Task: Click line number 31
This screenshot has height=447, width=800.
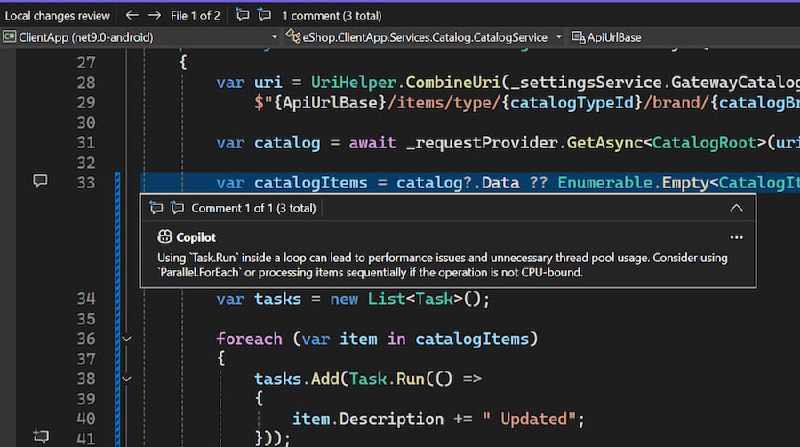Action: coord(86,143)
